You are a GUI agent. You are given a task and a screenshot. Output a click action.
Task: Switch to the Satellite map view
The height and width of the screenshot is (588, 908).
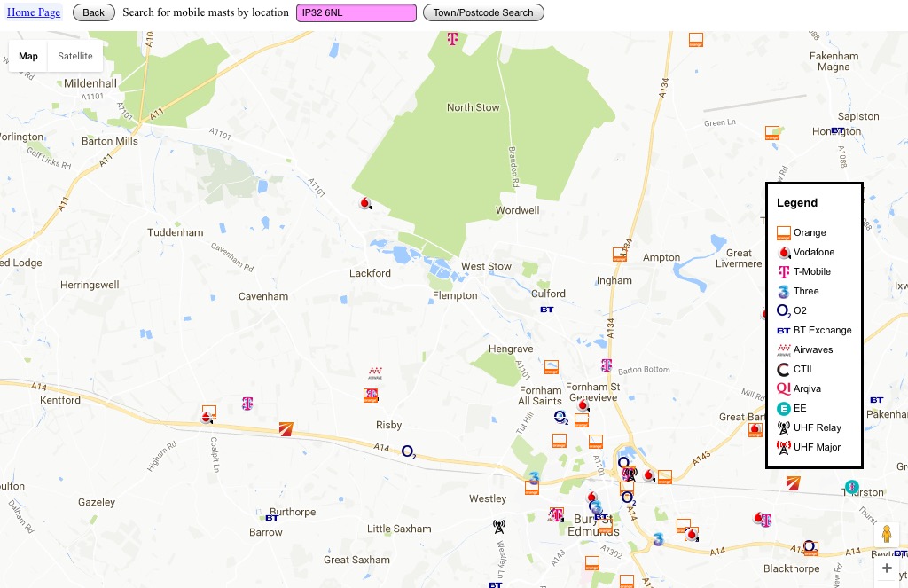coord(75,56)
